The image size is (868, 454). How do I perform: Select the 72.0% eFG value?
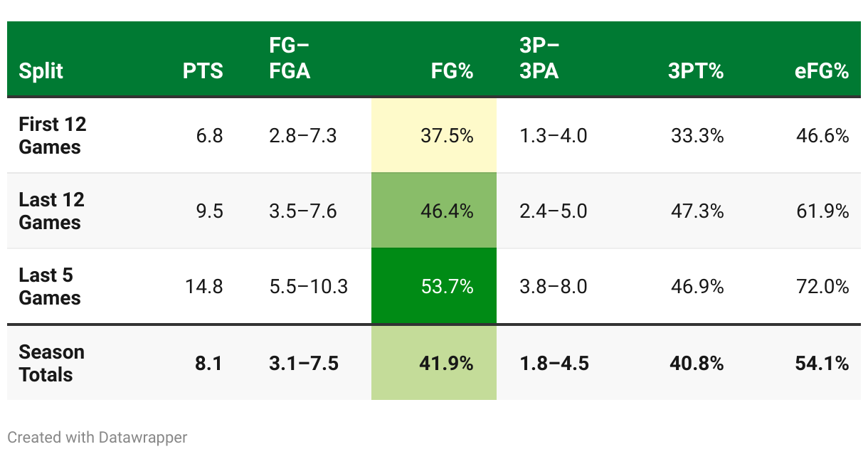[822, 287]
